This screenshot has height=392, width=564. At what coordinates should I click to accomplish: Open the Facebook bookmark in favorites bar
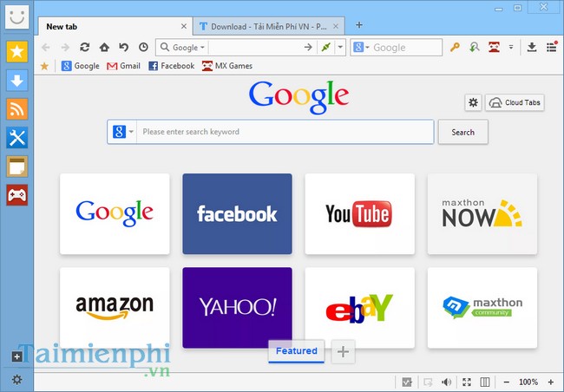[x=172, y=66]
